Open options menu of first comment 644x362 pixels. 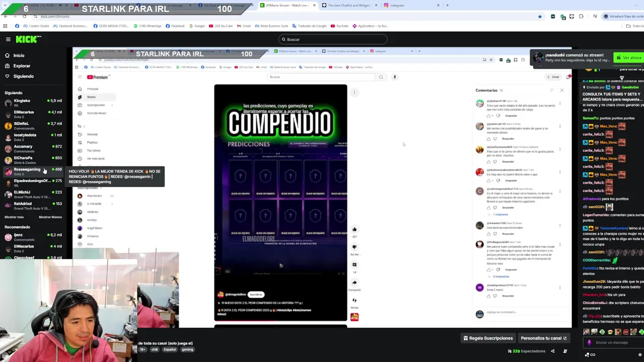[560, 104]
